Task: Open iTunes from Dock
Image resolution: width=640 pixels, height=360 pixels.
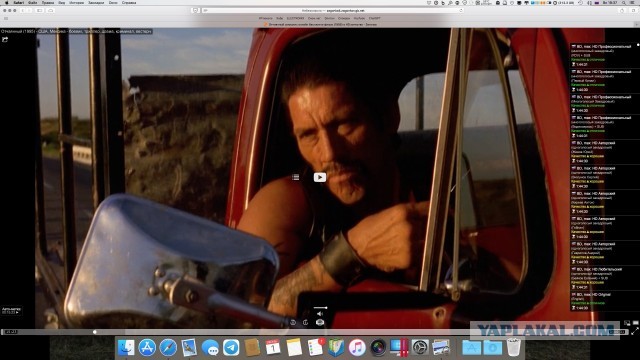Action: [x=357, y=348]
